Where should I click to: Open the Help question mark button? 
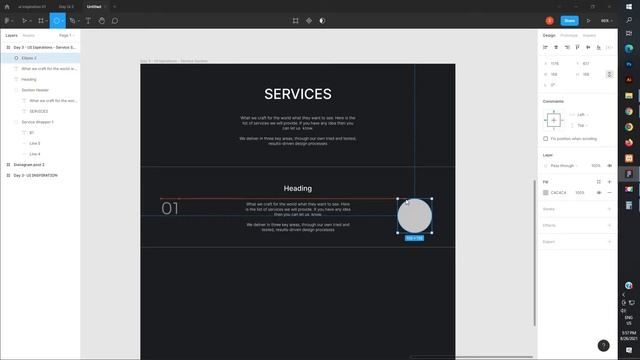pyautogui.click(x=604, y=346)
